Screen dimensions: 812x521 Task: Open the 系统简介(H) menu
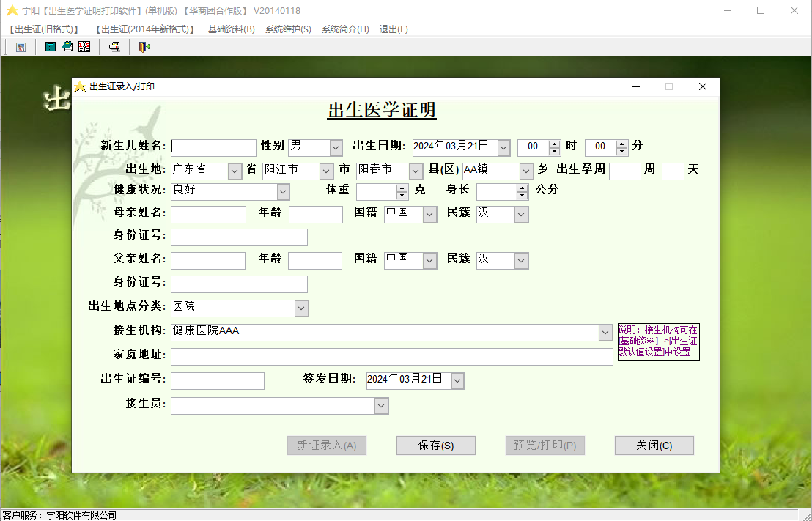[345, 29]
